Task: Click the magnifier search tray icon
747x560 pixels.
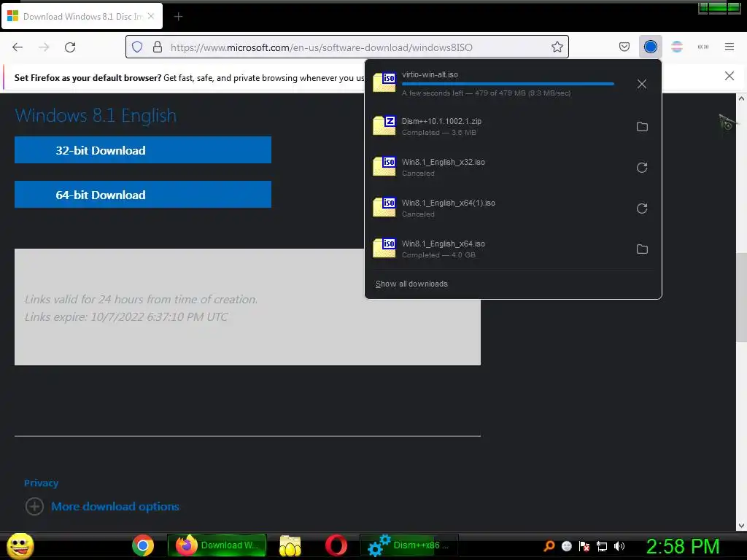Action: pos(549,546)
